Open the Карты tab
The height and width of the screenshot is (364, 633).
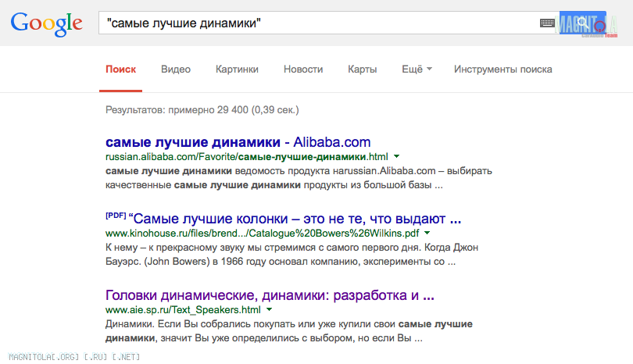[362, 70]
